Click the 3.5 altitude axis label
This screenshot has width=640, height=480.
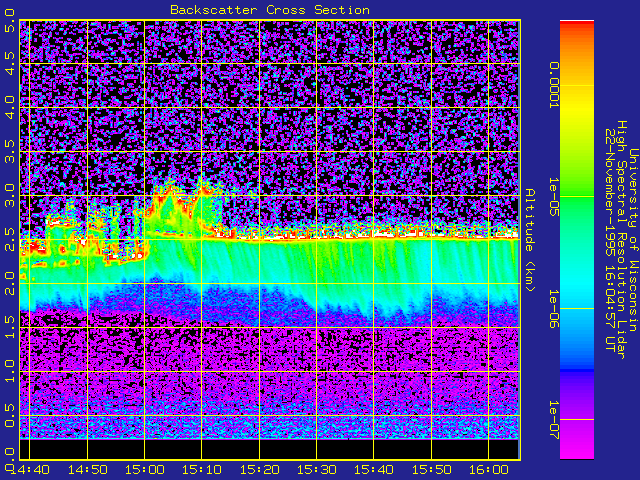click(9, 151)
